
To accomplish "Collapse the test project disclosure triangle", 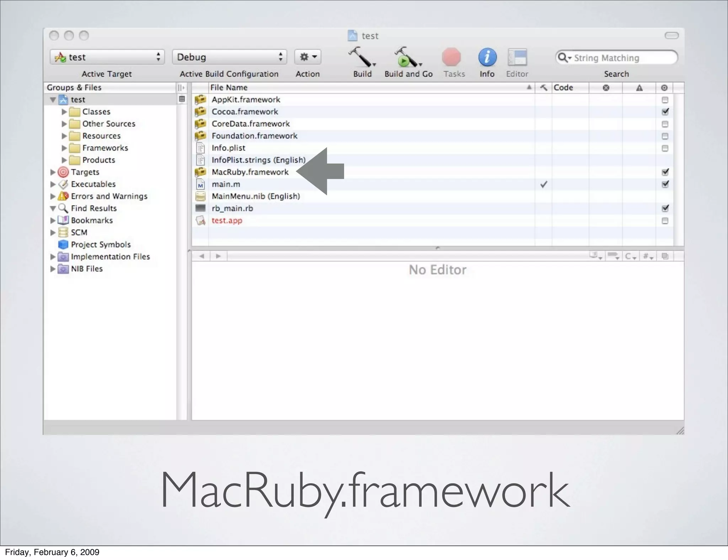I will click(x=53, y=100).
